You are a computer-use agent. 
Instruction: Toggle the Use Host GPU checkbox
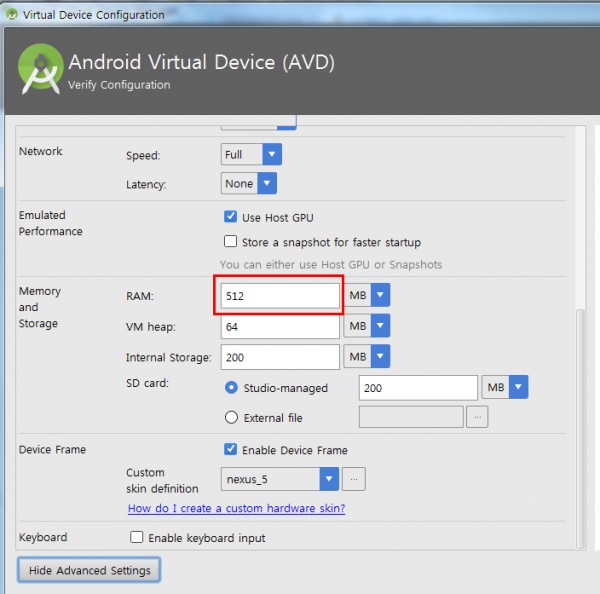[230, 217]
